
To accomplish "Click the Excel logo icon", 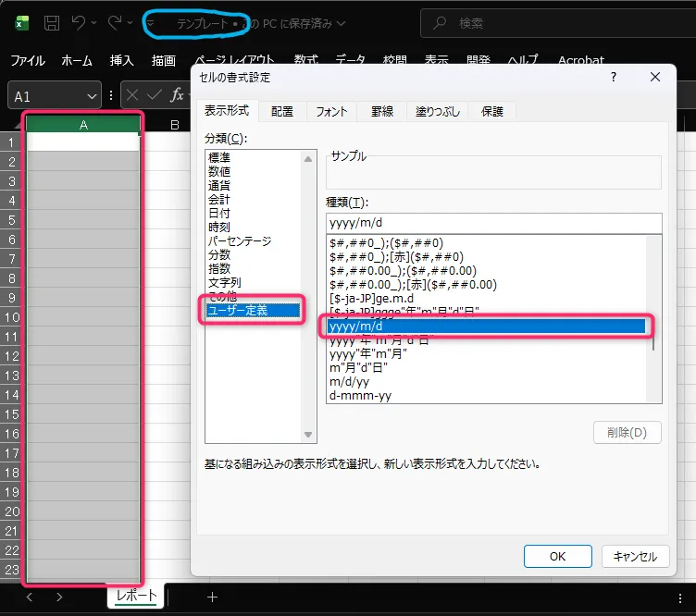I will point(21,22).
